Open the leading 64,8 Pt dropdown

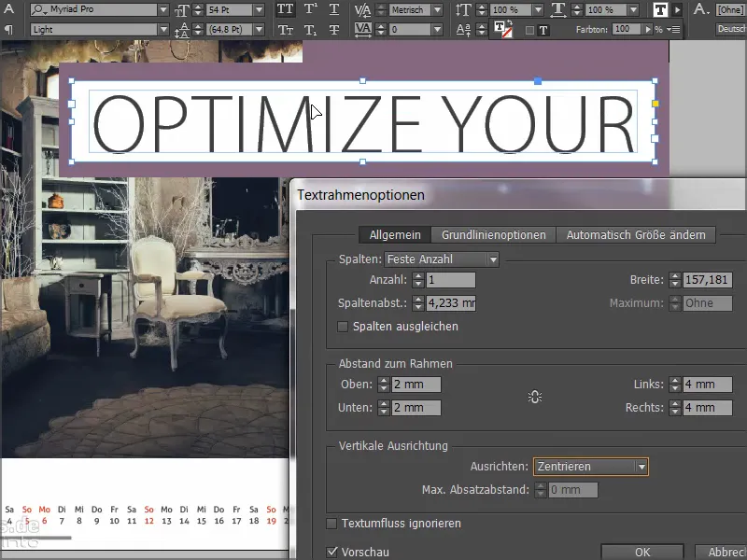tap(259, 30)
